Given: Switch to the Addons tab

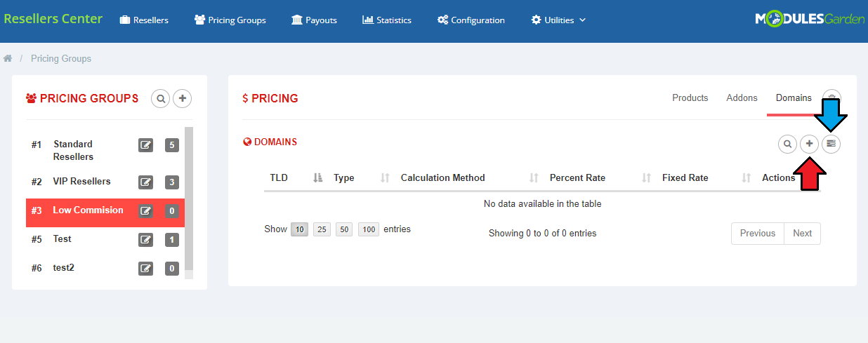Looking at the screenshot, I should click(742, 97).
